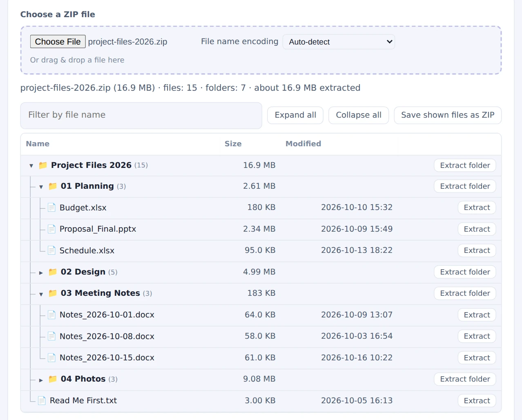
Task: Save shown files as ZIP
Action: [x=448, y=115]
